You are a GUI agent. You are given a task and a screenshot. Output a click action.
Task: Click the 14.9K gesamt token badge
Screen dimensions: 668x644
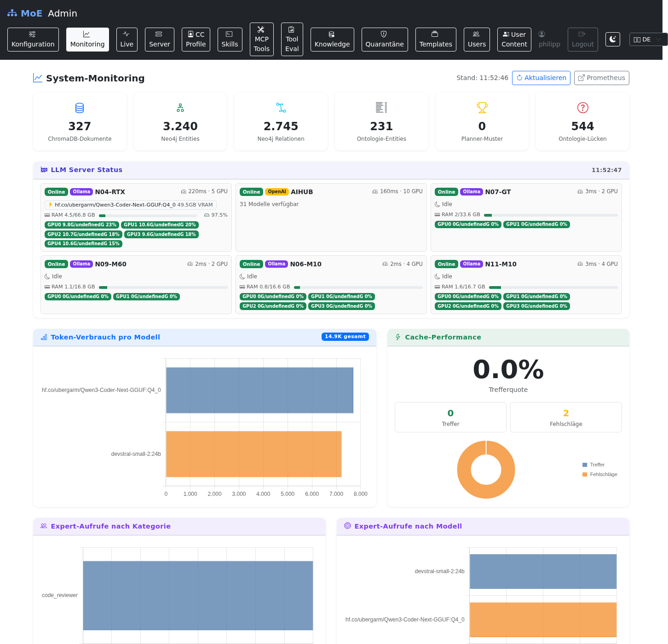click(x=345, y=337)
